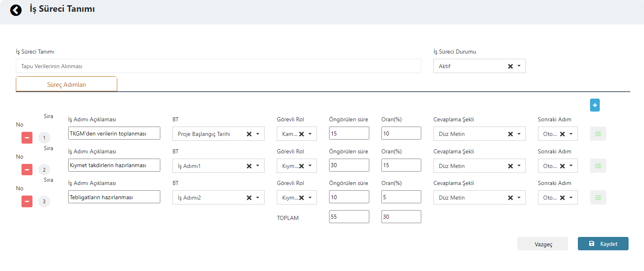Remove step 1 with red minus button
This screenshot has height=271, width=644.
tap(27, 138)
